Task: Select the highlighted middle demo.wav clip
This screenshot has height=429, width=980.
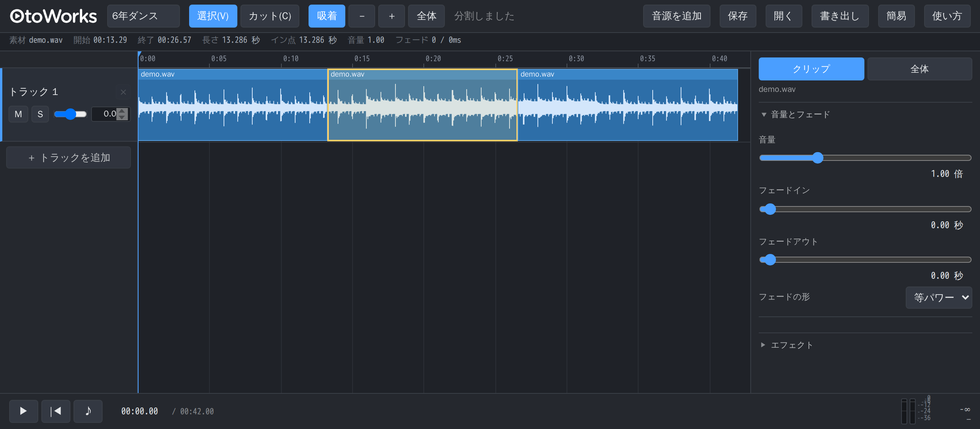Action: point(422,105)
